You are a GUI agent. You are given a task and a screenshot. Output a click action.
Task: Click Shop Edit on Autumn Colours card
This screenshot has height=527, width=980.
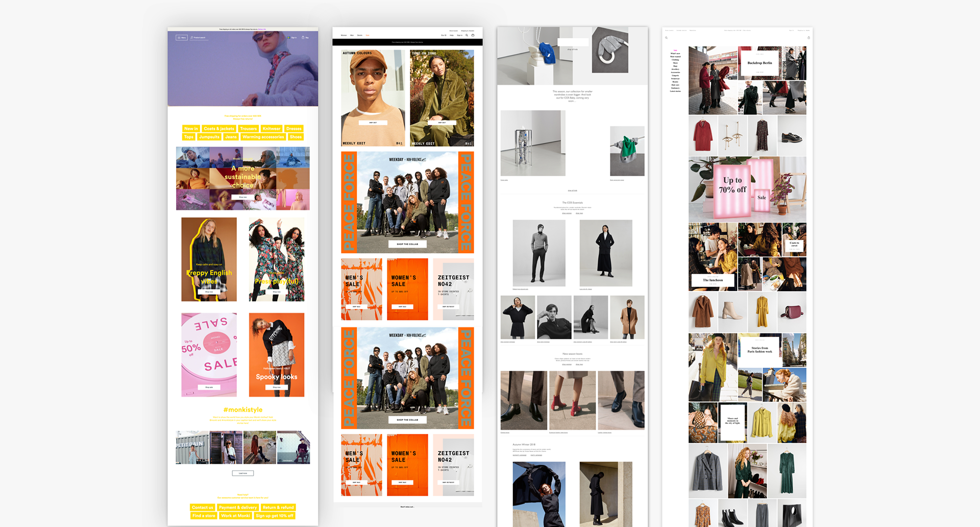pos(373,123)
